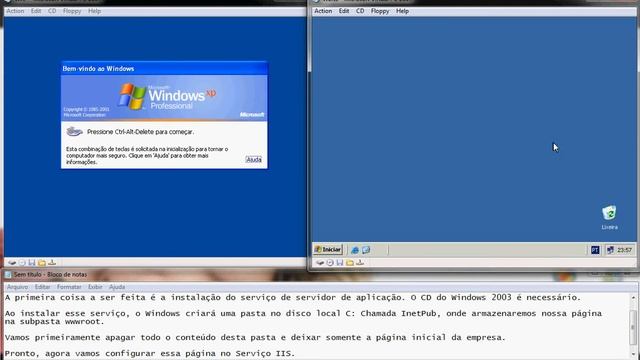Click 'Windows 2003' in Notepad first line
This screenshot has width=640, height=360.
point(481,298)
